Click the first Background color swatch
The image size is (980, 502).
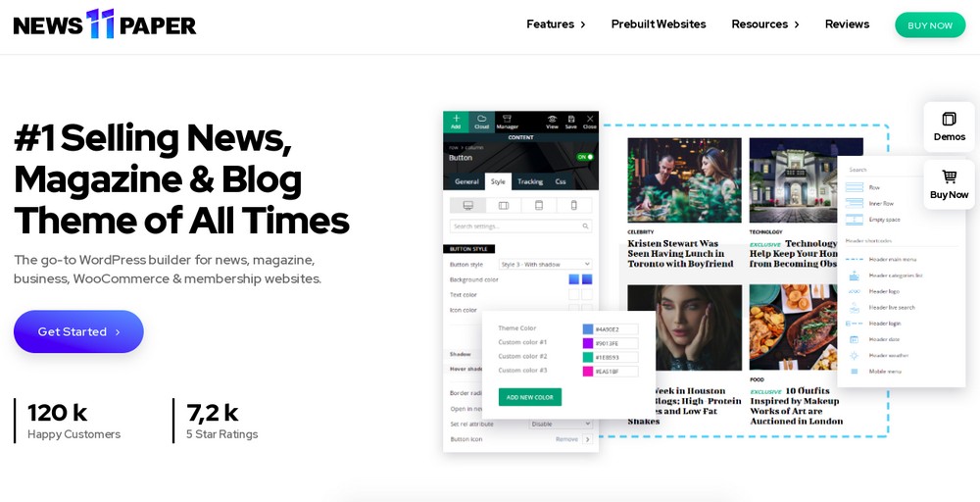pyautogui.click(x=573, y=279)
